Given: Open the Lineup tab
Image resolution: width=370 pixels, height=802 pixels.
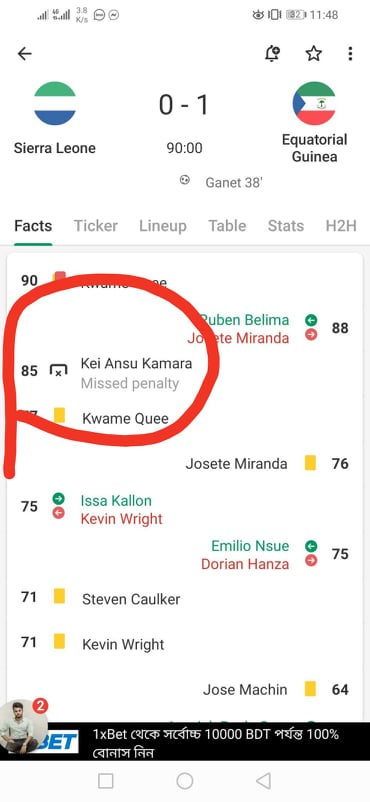Looking at the screenshot, I should tap(163, 226).
